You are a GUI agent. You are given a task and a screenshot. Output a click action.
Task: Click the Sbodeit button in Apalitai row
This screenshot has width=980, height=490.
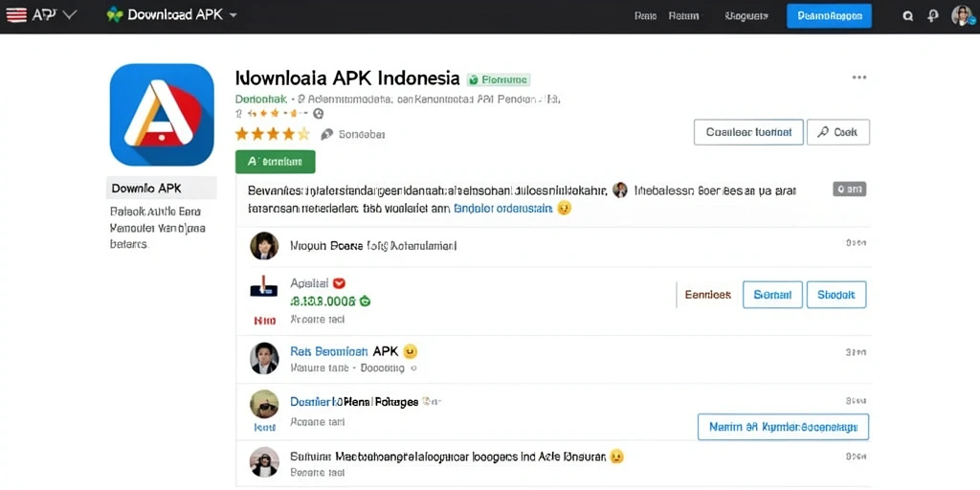tap(836, 295)
